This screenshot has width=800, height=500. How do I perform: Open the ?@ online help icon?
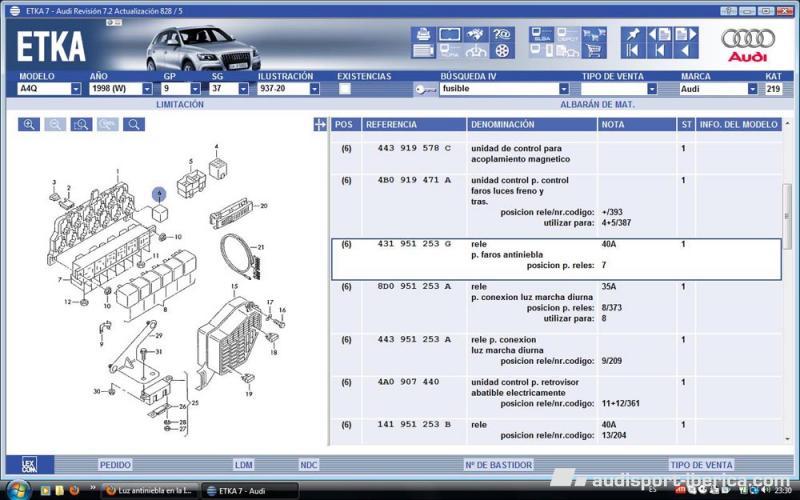coord(502,34)
